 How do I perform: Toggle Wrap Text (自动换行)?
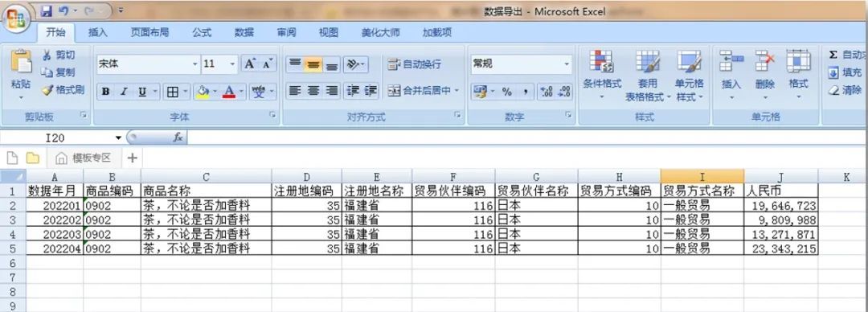[x=414, y=64]
